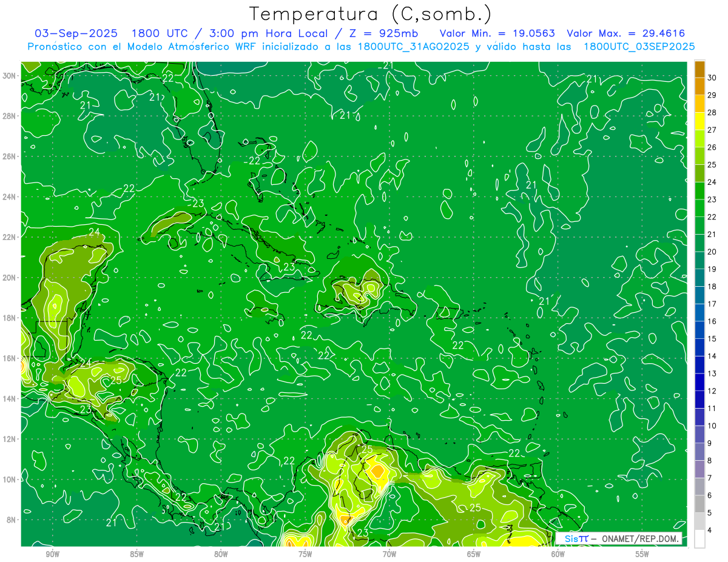
Task: Click the longitude axis label '65W'
Action: coord(474,554)
